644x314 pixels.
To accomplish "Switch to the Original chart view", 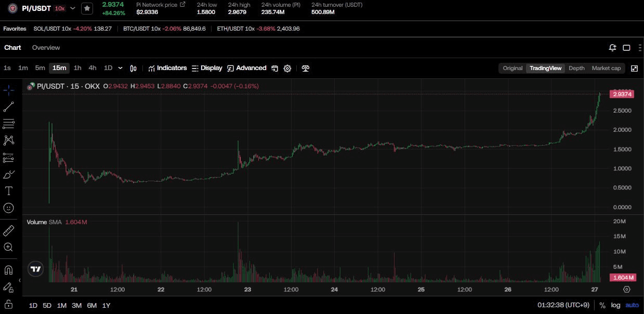I will coord(512,68).
